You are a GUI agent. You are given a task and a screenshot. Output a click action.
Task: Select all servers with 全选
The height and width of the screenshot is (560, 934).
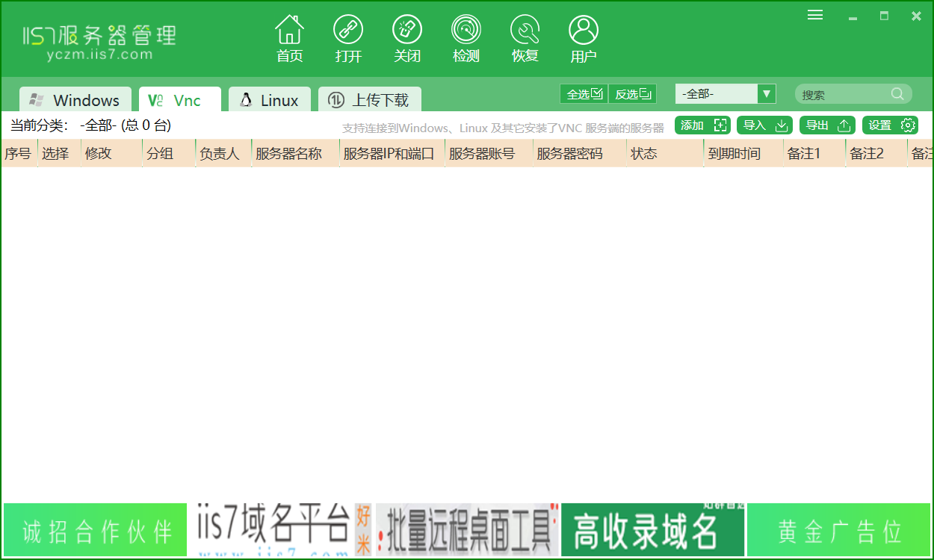(584, 94)
